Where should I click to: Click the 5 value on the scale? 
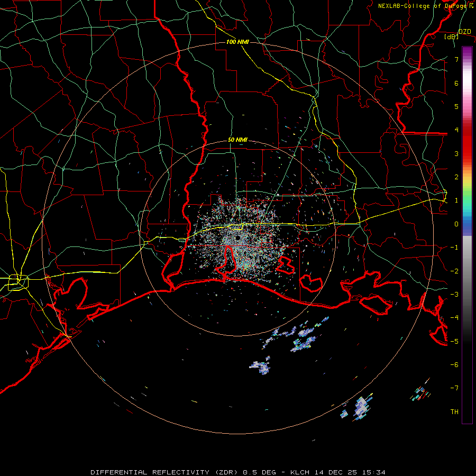tap(456, 106)
